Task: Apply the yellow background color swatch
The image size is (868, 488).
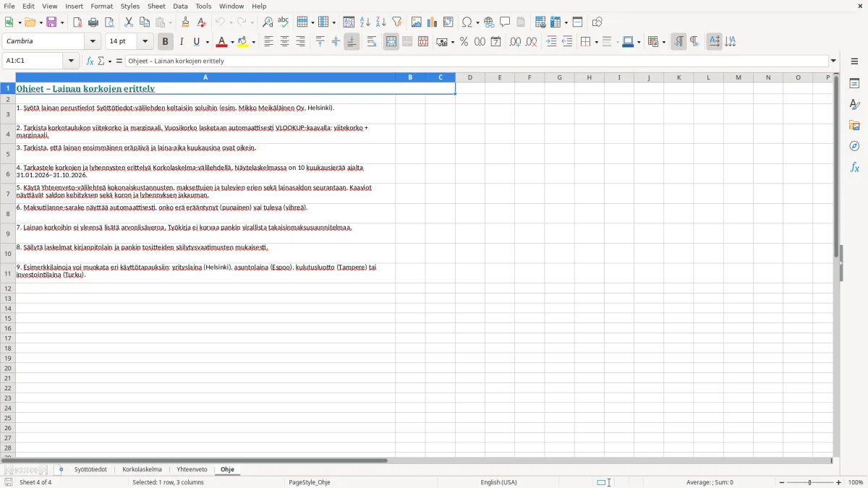Action: (x=243, y=42)
